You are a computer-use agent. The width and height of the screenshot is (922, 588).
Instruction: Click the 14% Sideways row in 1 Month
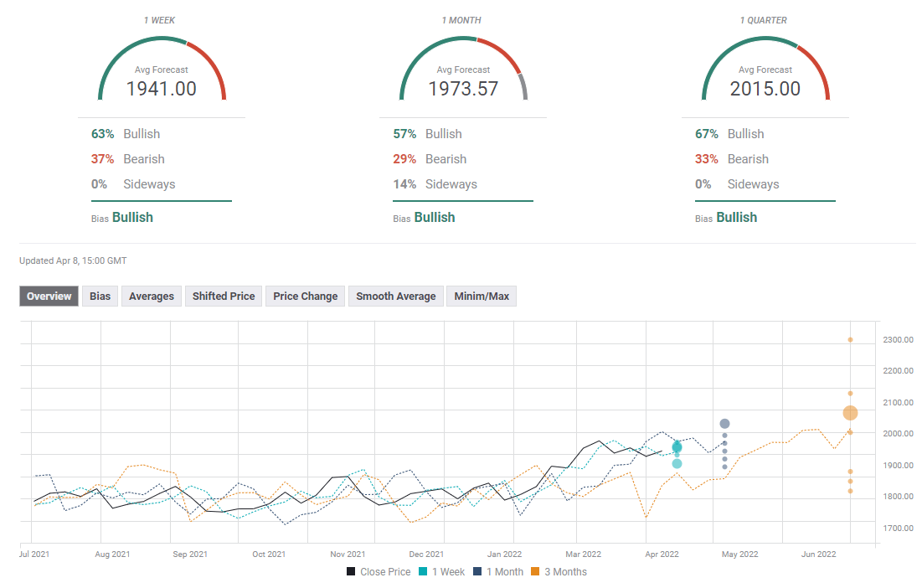click(435, 184)
